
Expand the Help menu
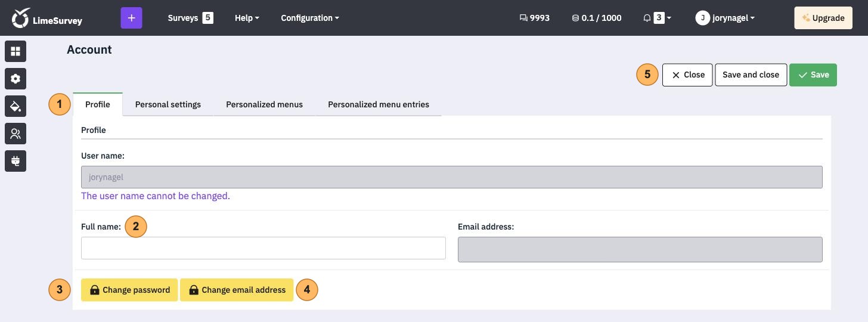(247, 18)
